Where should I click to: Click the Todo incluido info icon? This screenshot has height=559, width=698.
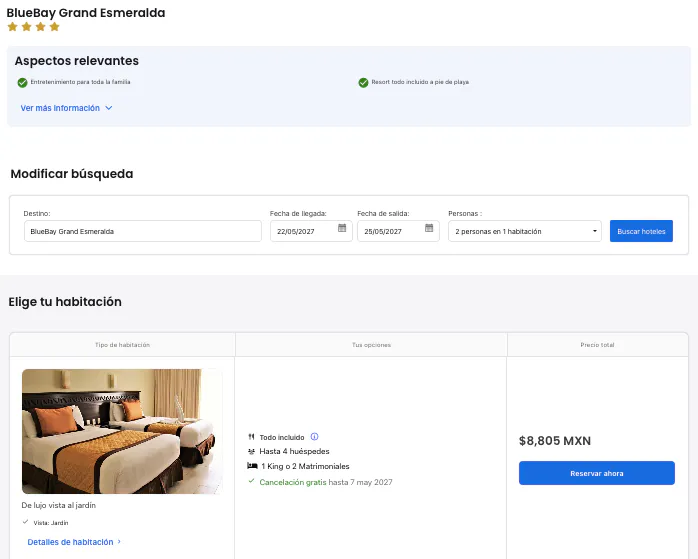(x=314, y=437)
